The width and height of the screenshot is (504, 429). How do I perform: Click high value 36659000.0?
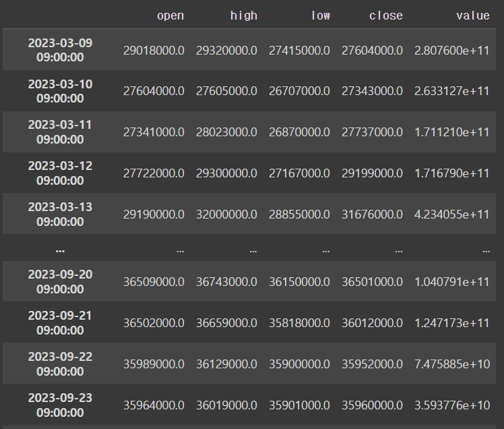pos(226,323)
